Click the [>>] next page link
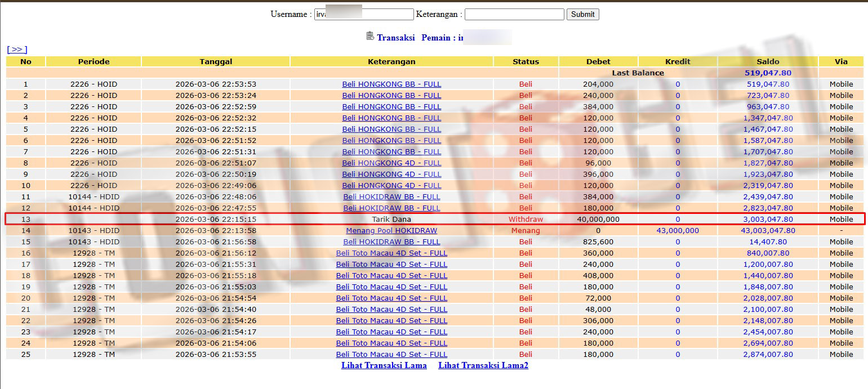This screenshot has width=868, height=389. click(x=17, y=50)
